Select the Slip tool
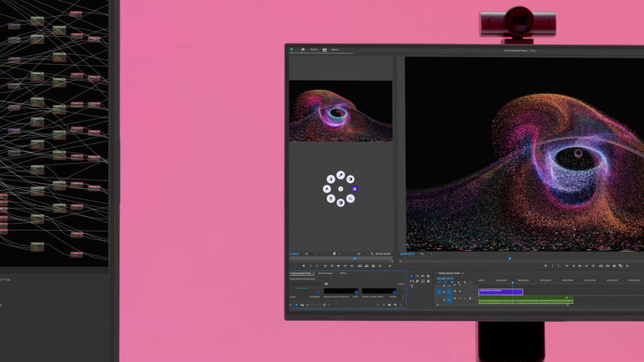 (412, 281)
